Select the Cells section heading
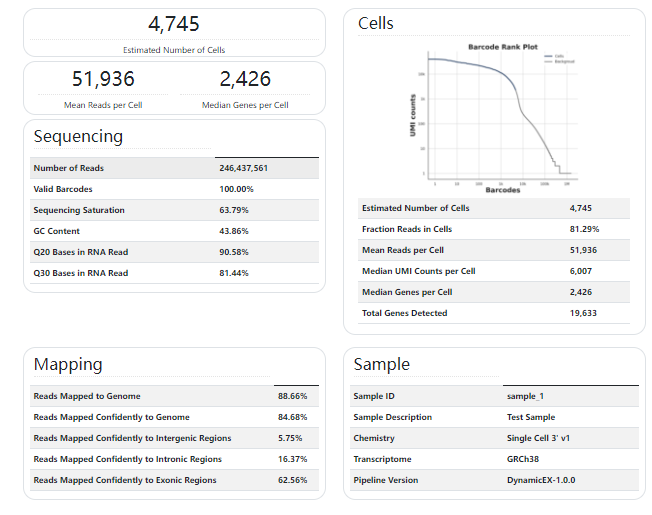This screenshot has height=515, width=652. click(x=376, y=23)
